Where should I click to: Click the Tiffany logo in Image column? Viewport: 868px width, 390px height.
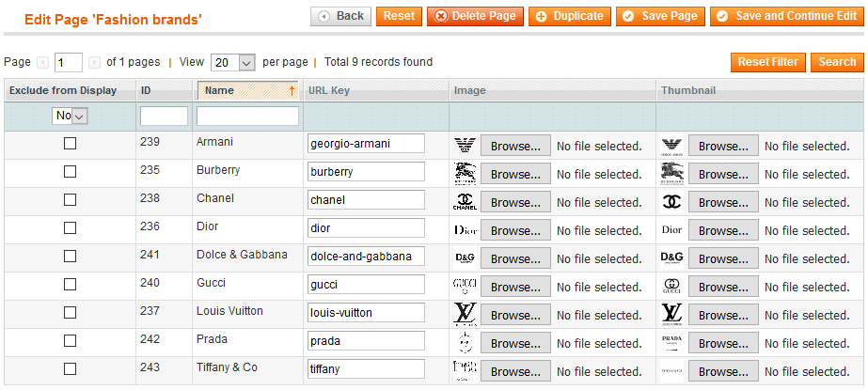[x=465, y=371]
